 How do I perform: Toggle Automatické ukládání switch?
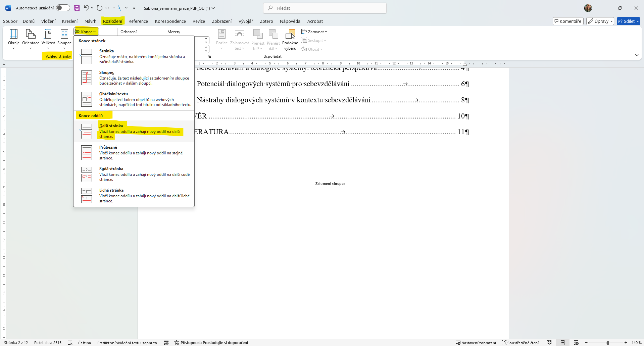pyautogui.click(x=63, y=8)
